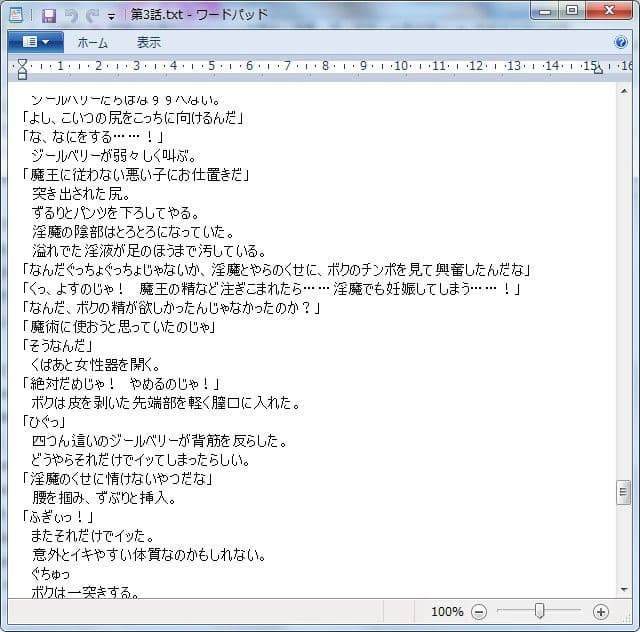
Task: Open the blue WordPad file menu button
Action: (x=35, y=43)
